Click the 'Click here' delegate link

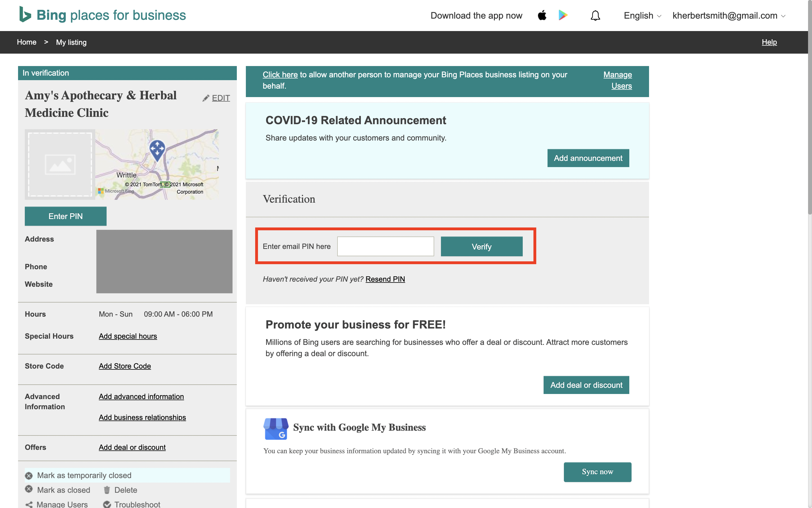coord(280,75)
